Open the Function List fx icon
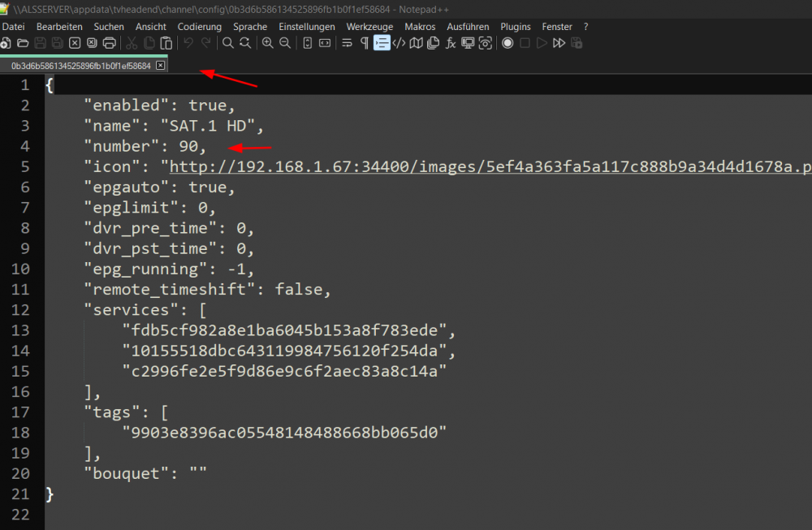 pos(451,43)
